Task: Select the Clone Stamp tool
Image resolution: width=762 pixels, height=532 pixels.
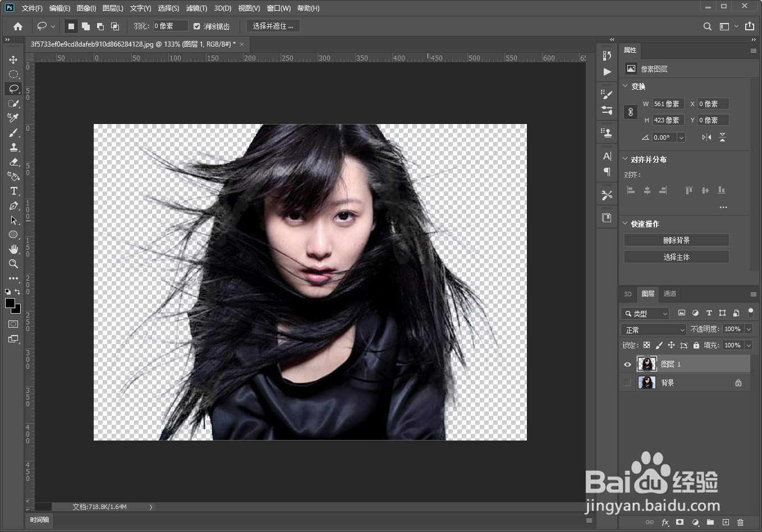Action: point(13,147)
